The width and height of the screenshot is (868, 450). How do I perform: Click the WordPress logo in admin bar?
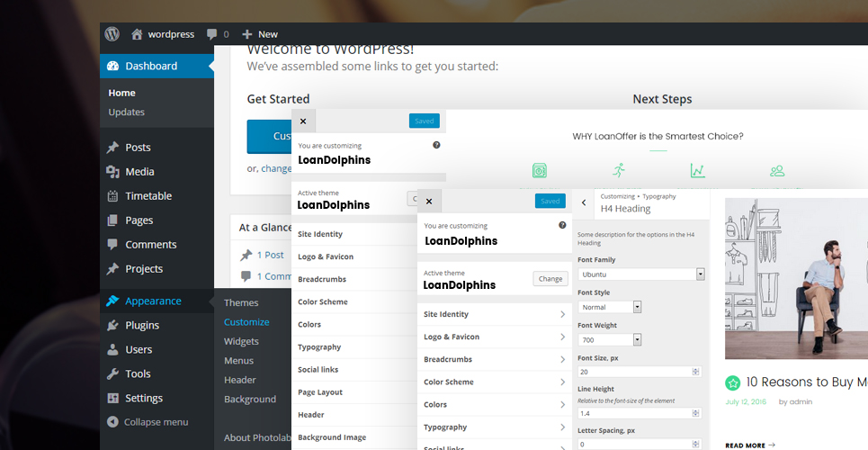pos(112,34)
